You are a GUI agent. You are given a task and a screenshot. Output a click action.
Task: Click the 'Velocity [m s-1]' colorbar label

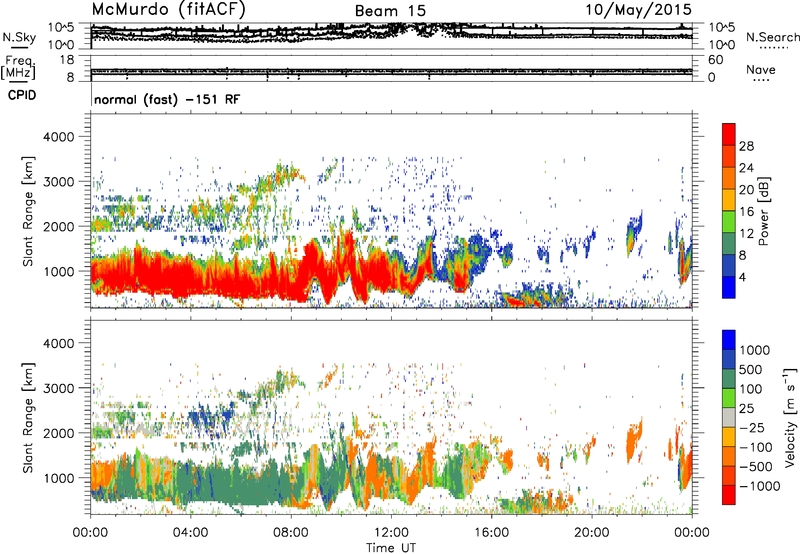coord(790,417)
